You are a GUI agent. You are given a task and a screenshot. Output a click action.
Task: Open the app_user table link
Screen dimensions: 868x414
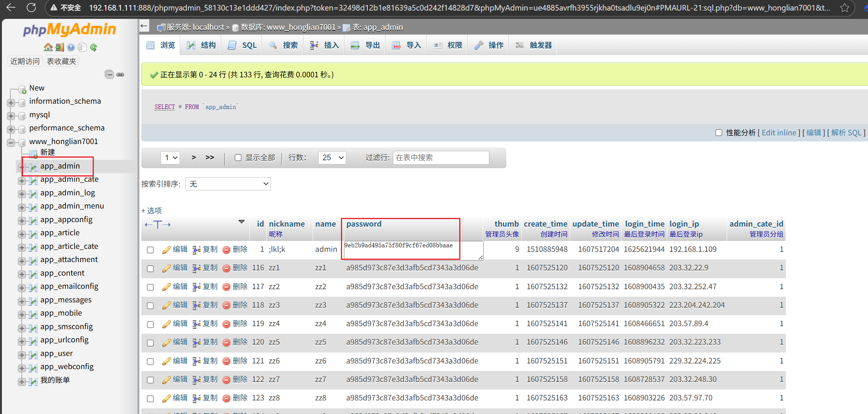pos(57,354)
